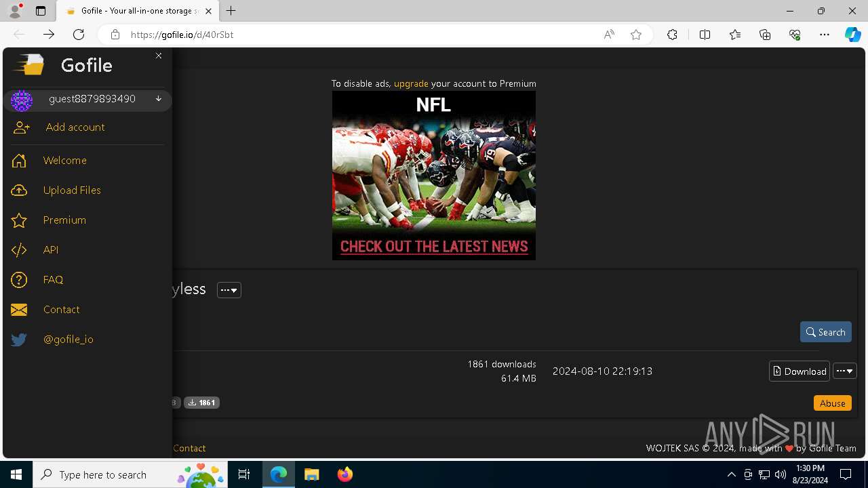
Task: Click the address bar URL
Action: (182, 35)
